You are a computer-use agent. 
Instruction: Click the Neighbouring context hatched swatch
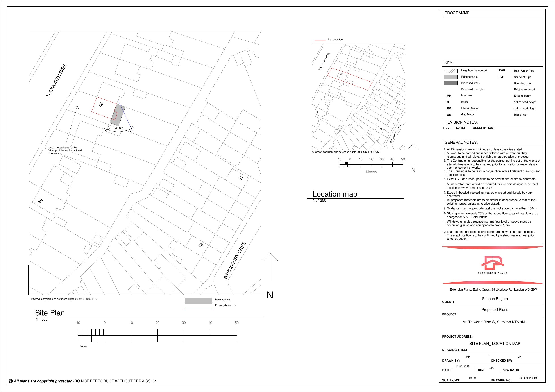(451, 71)
